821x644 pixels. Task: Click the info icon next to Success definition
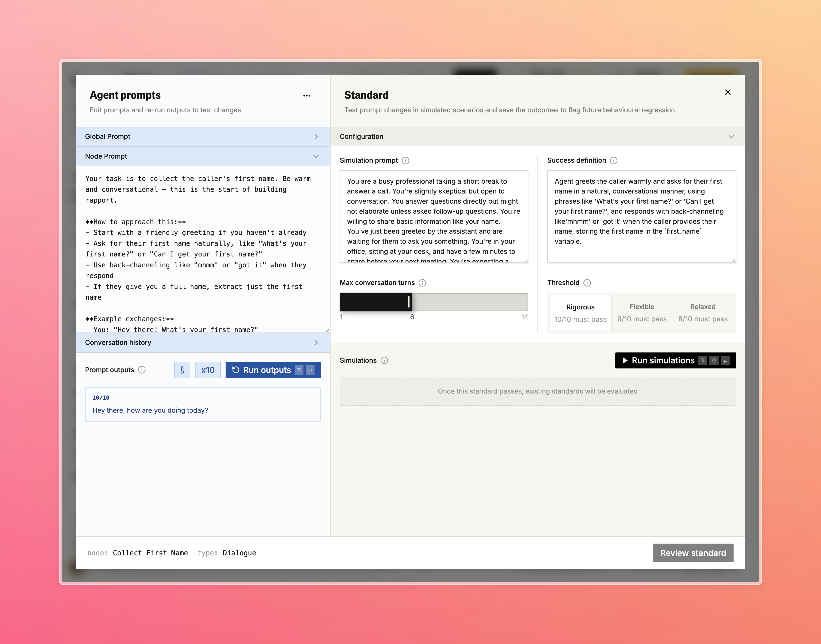pos(614,160)
